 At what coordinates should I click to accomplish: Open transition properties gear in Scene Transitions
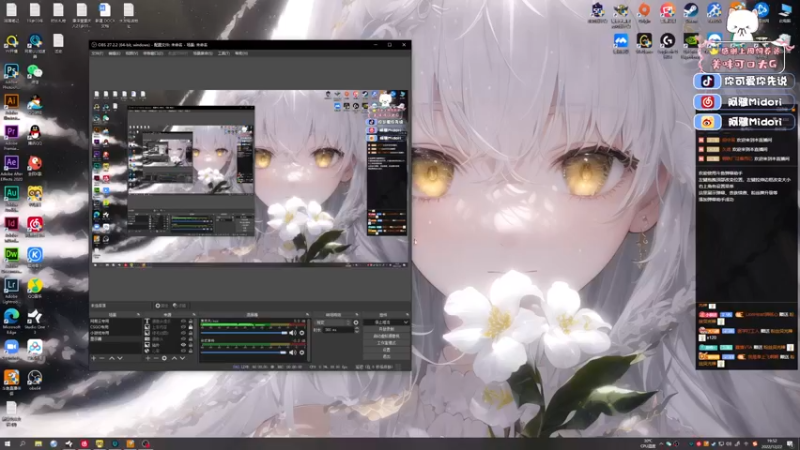[356, 322]
